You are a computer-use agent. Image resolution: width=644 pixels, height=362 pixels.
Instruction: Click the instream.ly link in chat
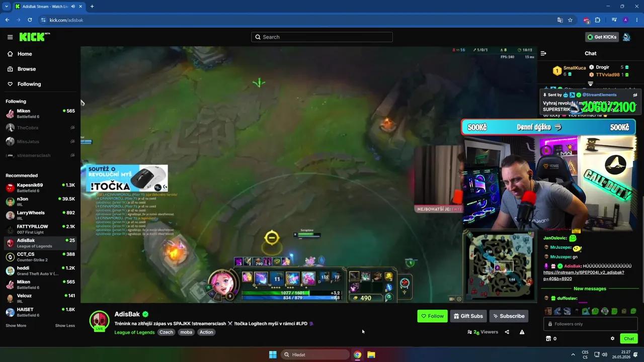click(x=584, y=276)
